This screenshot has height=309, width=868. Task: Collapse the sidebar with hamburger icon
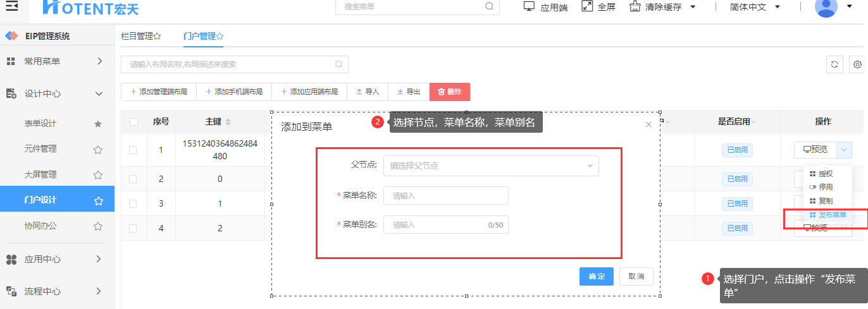click(x=11, y=6)
